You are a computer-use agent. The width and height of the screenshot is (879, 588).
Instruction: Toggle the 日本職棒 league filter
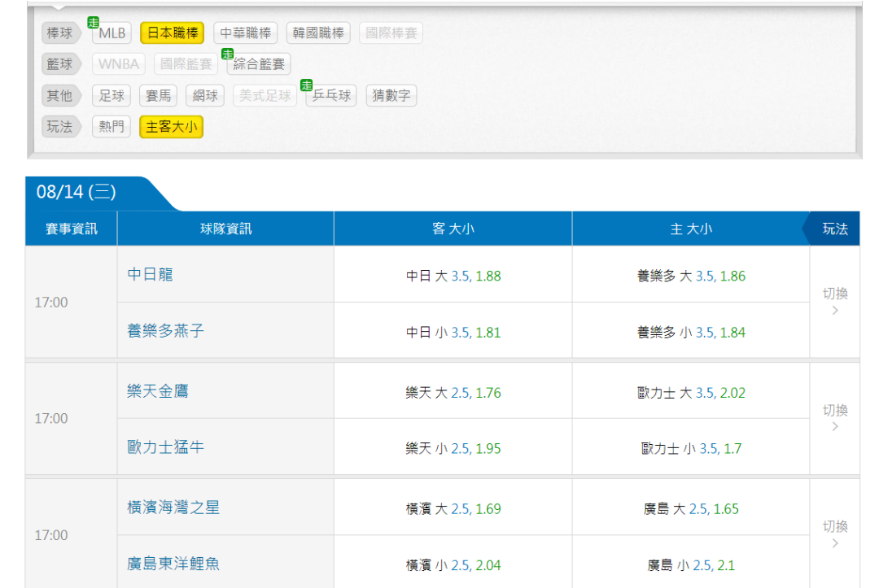click(172, 33)
